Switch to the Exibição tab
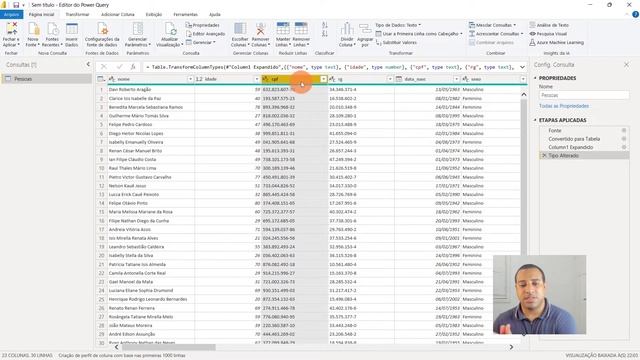 click(x=154, y=14)
